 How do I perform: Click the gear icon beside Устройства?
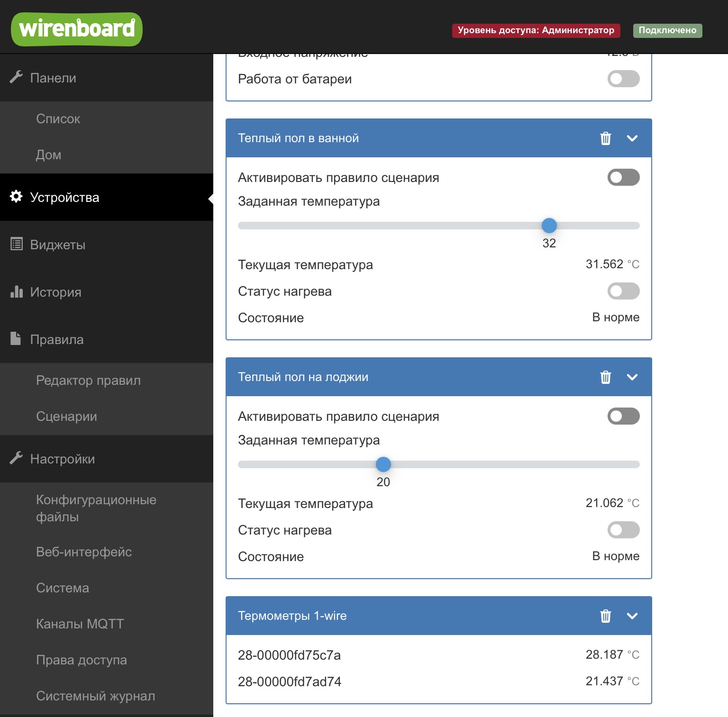[16, 197]
